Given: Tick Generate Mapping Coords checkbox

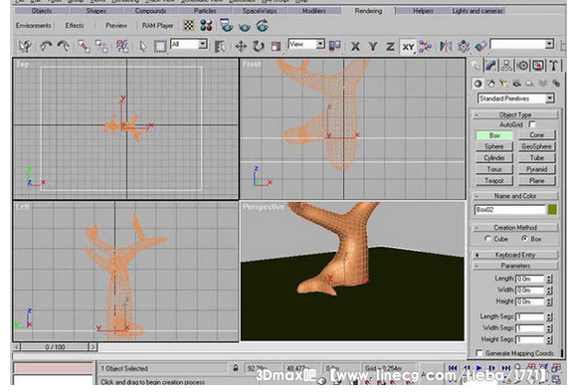Looking at the screenshot, I should click(x=479, y=353).
